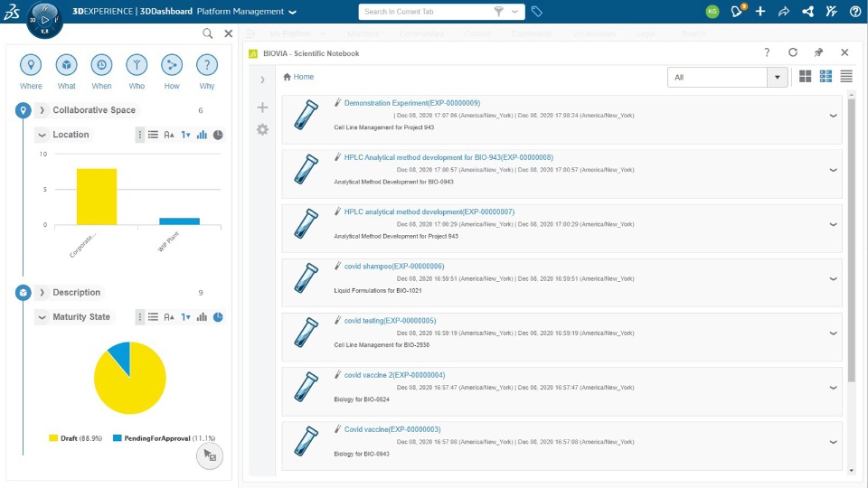Viewport: 868px width, 488px height.
Task: Open HPLC Analytical method development for BIO-943
Action: tap(448, 157)
